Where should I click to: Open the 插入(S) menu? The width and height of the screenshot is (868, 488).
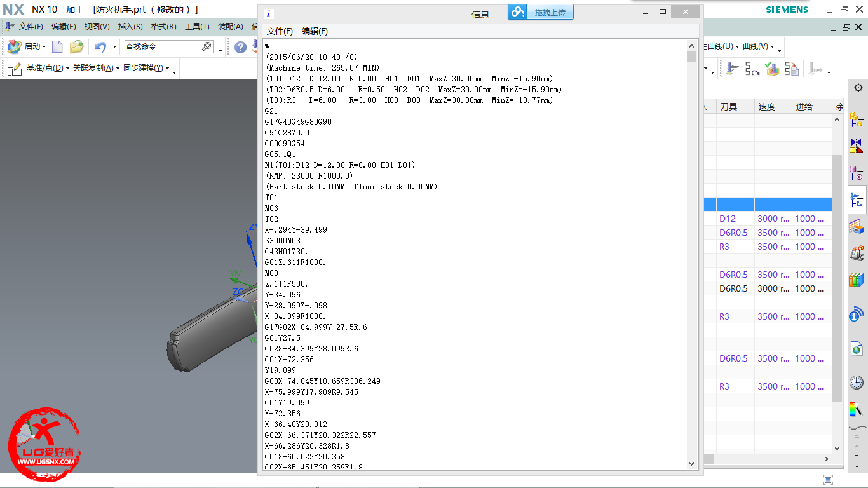click(130, 27)
